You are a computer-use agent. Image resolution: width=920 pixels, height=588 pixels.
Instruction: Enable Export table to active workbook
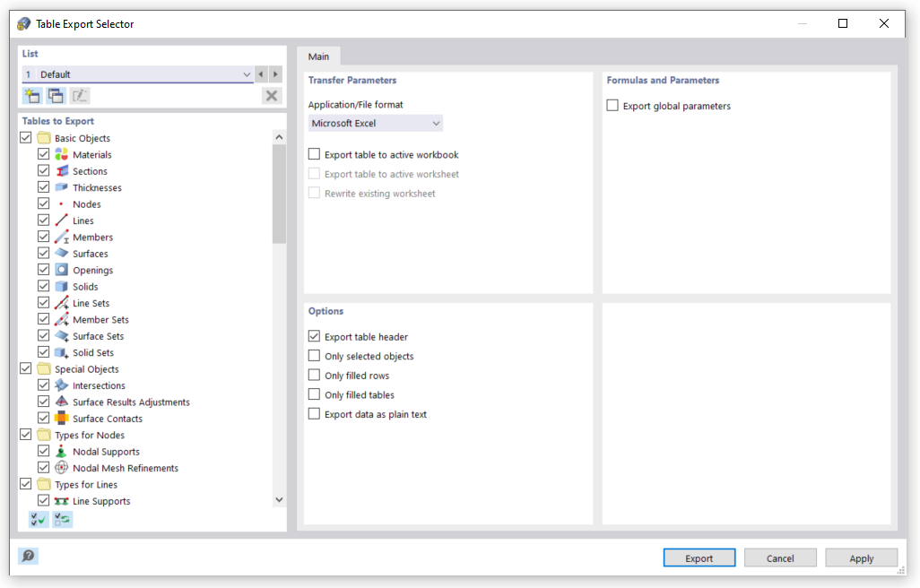[x=314, y=155]
